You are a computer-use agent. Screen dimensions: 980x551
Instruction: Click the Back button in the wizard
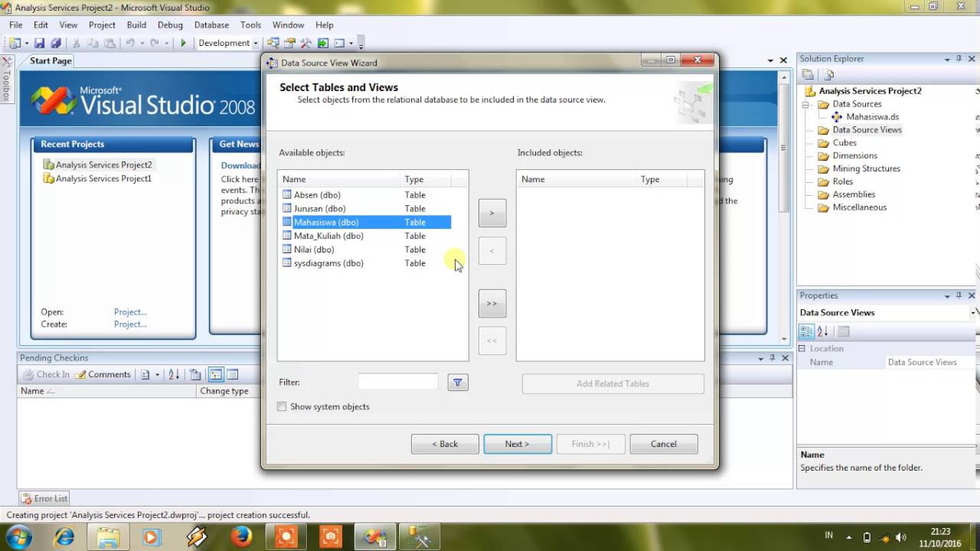click(x=445, y=444)
